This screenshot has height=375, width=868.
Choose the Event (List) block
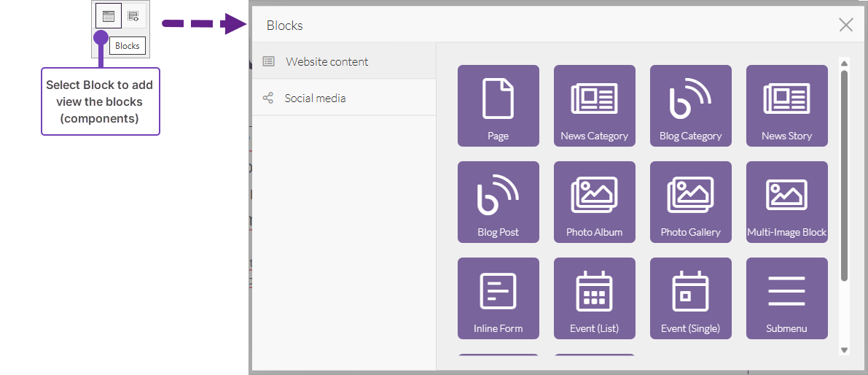pyautogui.click(x=595, y=298)
